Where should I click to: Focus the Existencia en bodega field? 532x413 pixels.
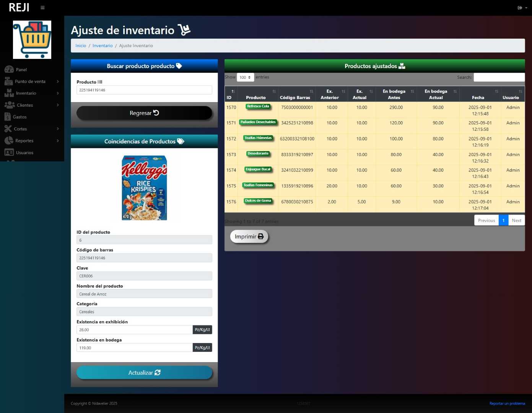135,348
